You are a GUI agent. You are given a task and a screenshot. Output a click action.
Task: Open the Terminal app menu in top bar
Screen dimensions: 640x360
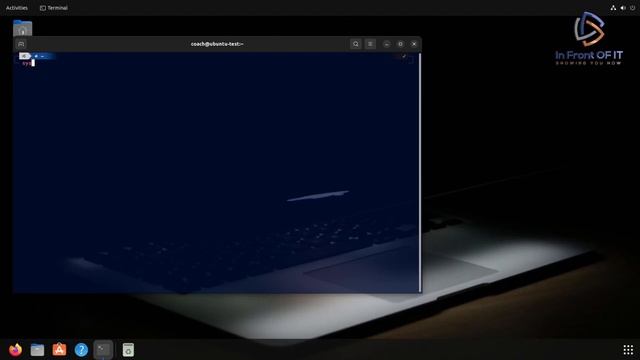click(x=53, y=8)
